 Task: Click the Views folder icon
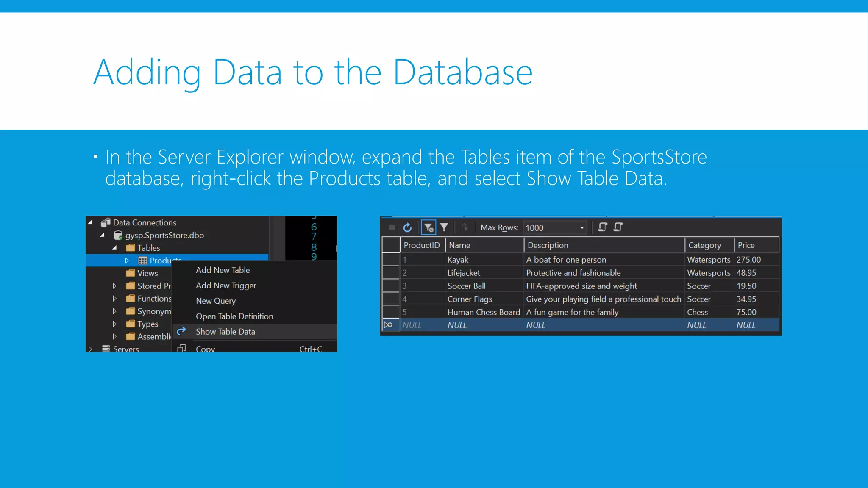click(x=131, y=273)
